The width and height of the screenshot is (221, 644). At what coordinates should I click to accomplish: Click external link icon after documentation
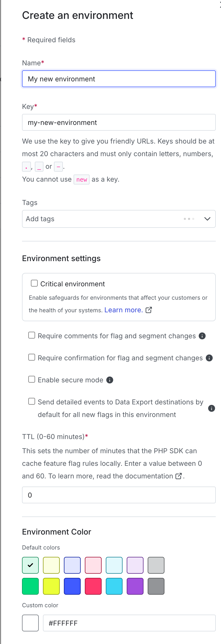pyautogui.click(x=179, y=476)
